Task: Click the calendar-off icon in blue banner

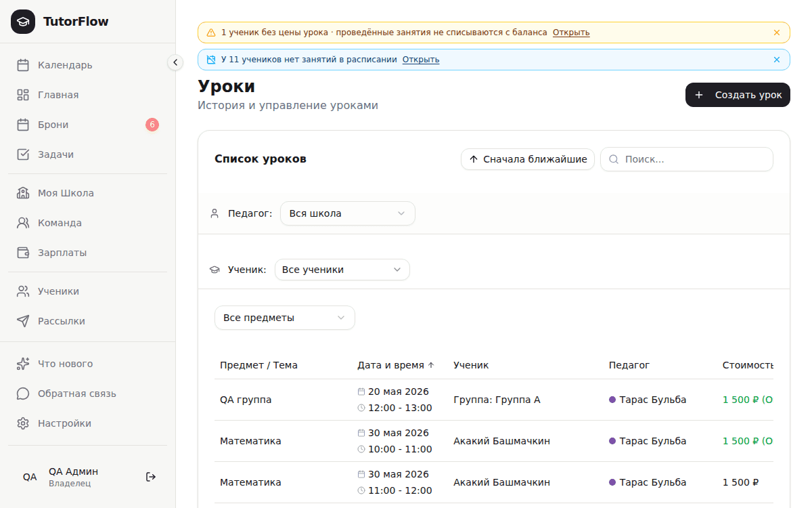Action: click(x=211, y=60)
